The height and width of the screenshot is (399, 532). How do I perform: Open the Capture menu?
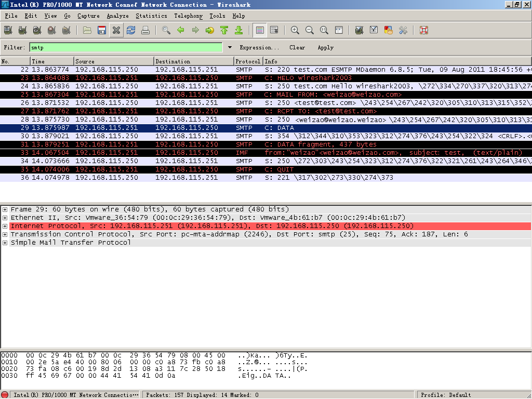[88, 16]
